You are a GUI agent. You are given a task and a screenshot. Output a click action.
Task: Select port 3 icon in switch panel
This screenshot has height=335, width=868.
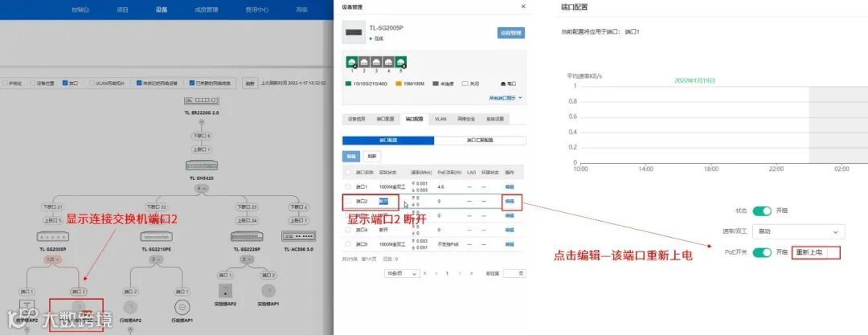coord(376,63)
